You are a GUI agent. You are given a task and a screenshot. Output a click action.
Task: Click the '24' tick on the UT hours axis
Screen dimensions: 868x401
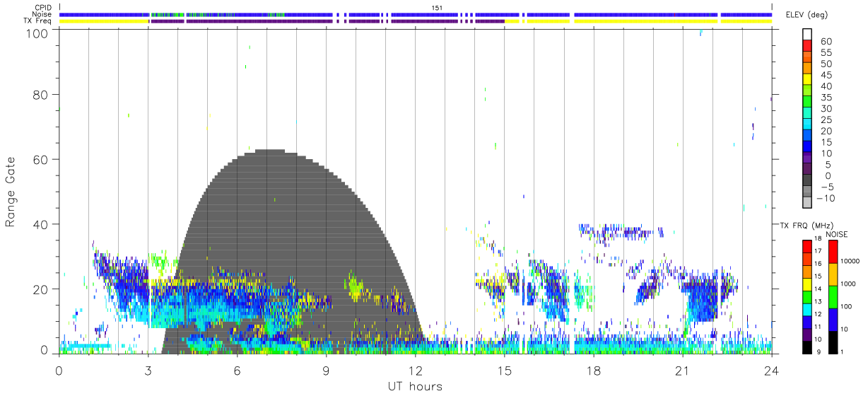click(771, 371)
